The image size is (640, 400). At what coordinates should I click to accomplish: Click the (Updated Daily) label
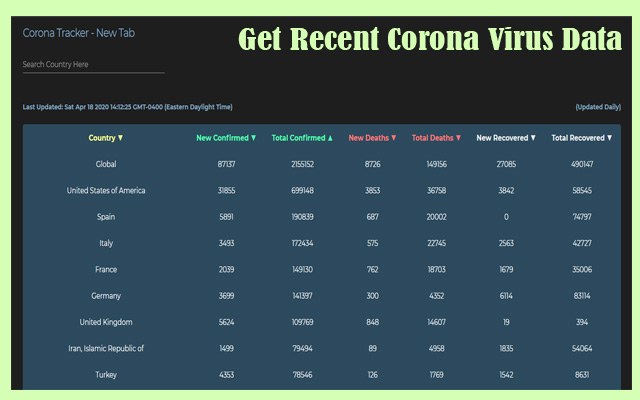[598, 107]
